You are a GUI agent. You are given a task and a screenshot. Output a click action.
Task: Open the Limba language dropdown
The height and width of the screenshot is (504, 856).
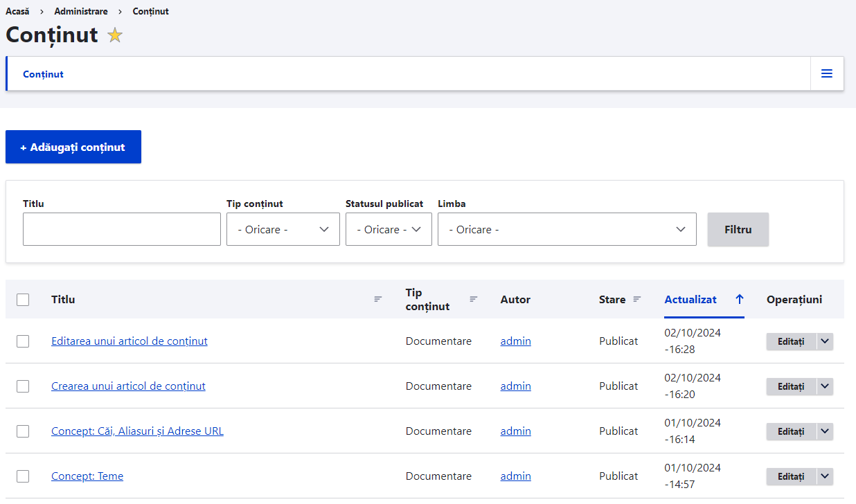[567, 229]
